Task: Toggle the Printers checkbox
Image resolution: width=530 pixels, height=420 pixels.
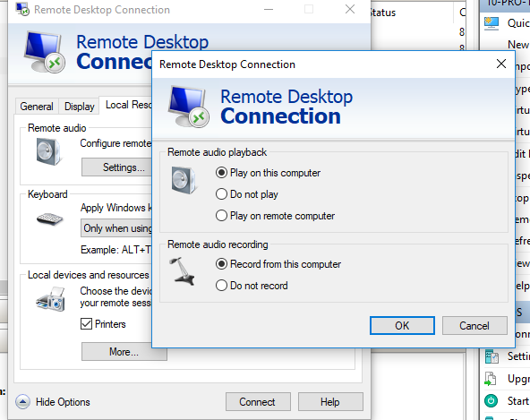Action: [x=86, y=324]
